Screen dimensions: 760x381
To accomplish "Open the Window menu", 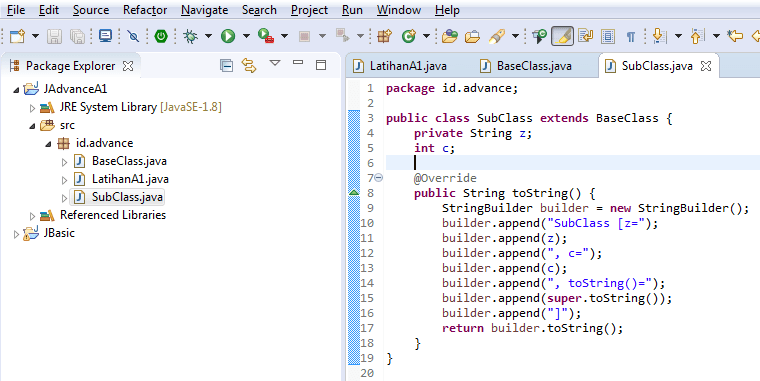I will pos(399,10).
